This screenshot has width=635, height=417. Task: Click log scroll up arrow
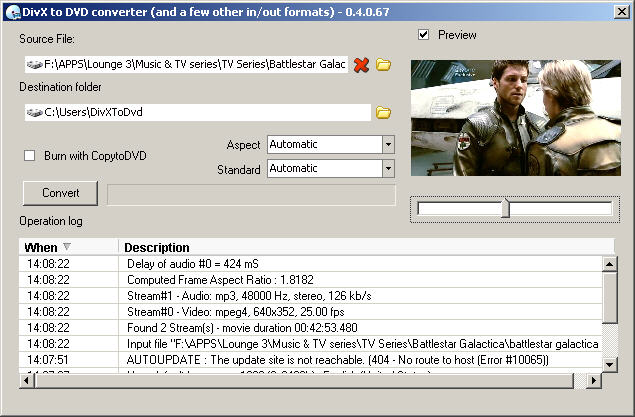[609, 264]
